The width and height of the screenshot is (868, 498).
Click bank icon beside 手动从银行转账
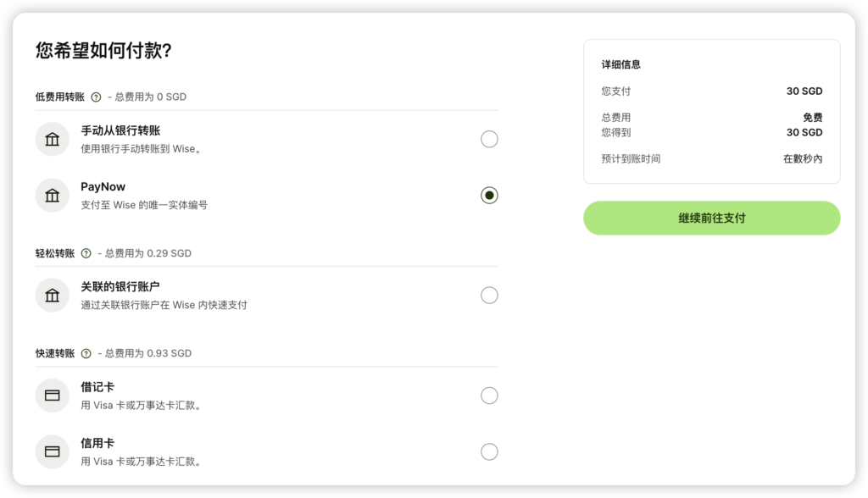tap(53, 139)
